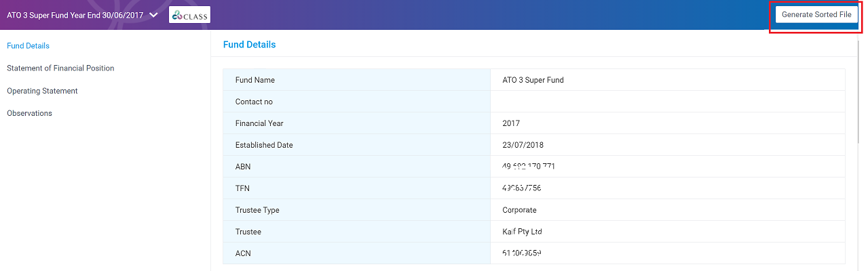Click the Generate Sorted File button
Image resolution: width=868 pixels, height=271 pixels.
tap(816, 14)
